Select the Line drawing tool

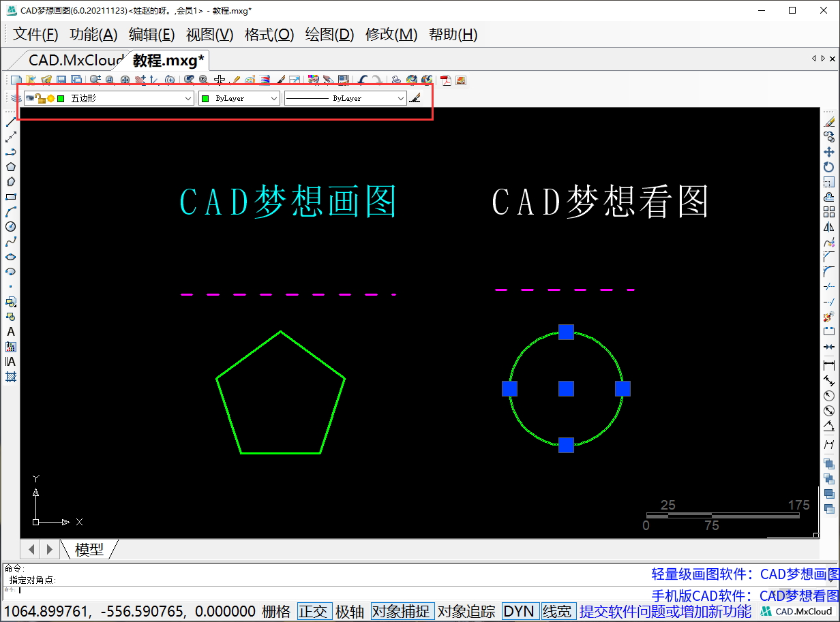(11, 121)
